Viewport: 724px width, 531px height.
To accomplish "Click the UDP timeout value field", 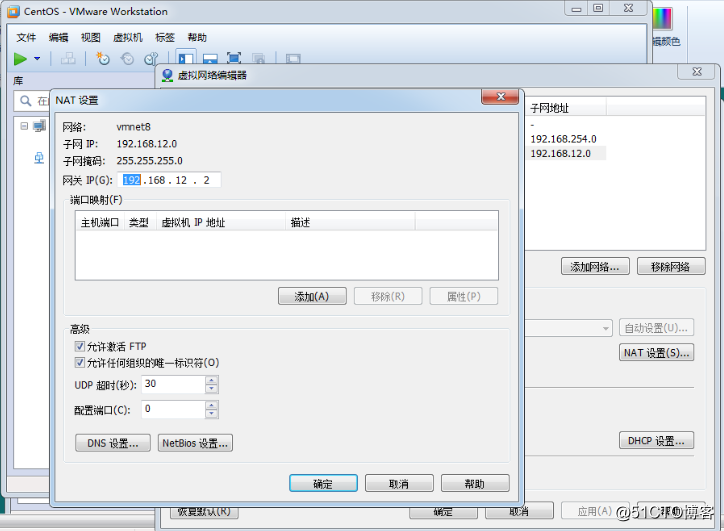I will point(174,384).
